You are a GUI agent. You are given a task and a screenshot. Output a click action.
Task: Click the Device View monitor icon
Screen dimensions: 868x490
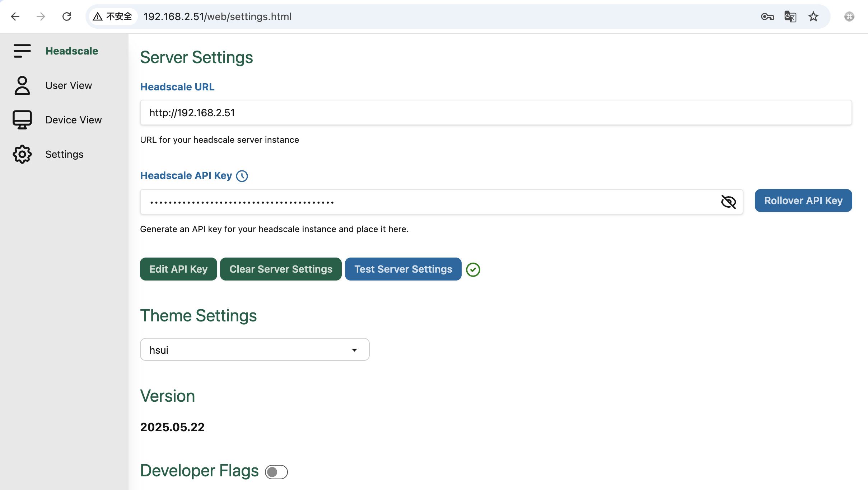coord(22,120)
